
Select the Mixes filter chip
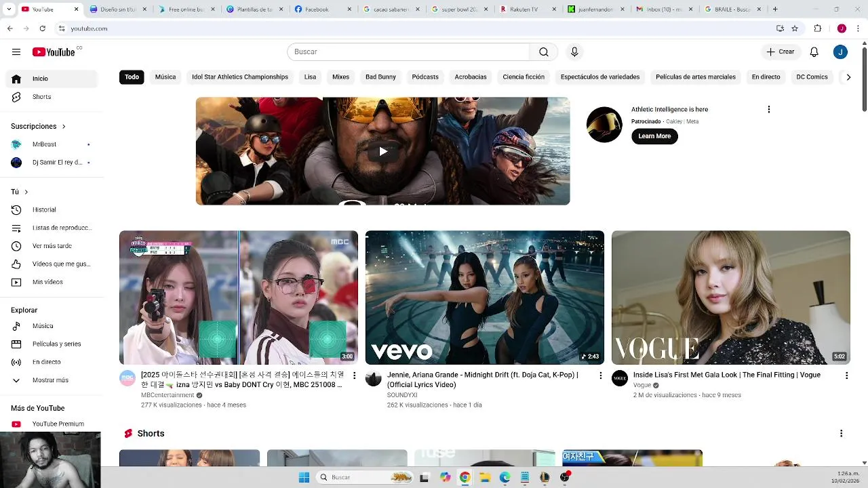340,77
